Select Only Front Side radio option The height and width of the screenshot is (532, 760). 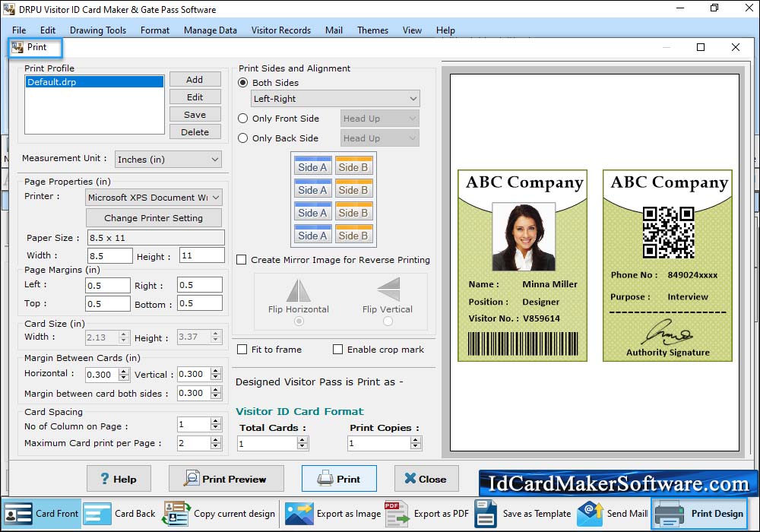coord(243,119)
